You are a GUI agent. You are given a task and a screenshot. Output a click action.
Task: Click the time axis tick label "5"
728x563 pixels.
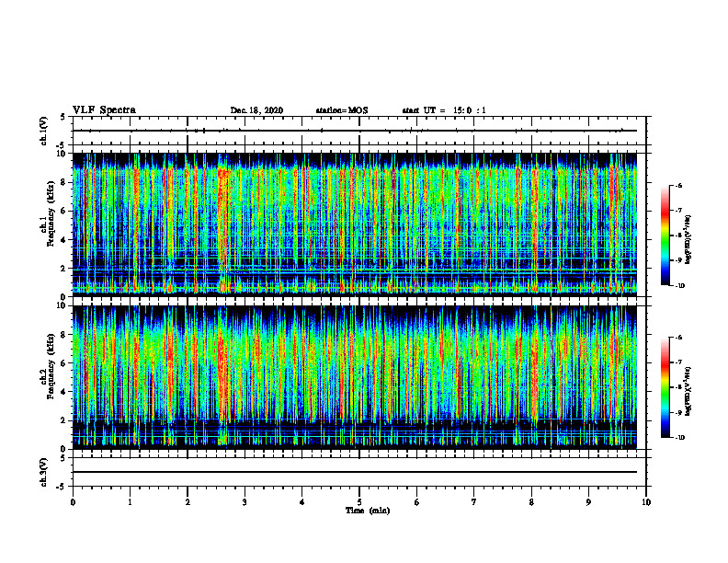tap(359, 502)
